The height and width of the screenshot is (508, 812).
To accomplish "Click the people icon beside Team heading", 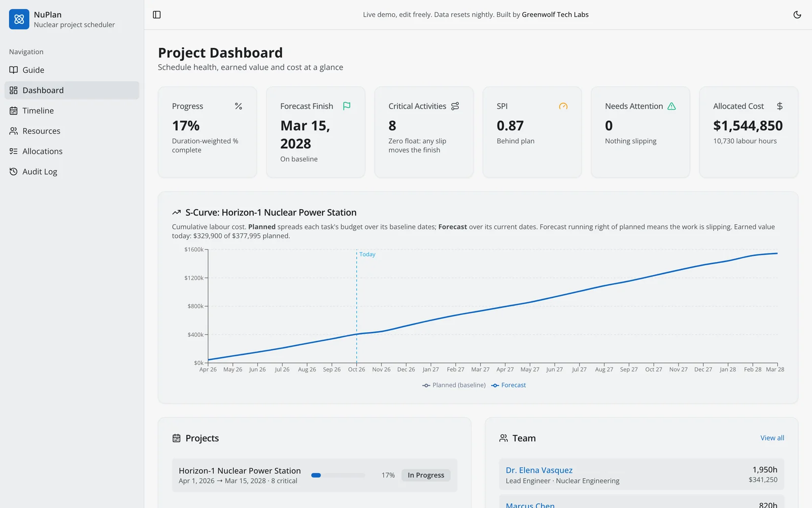I will coord(503,438).
